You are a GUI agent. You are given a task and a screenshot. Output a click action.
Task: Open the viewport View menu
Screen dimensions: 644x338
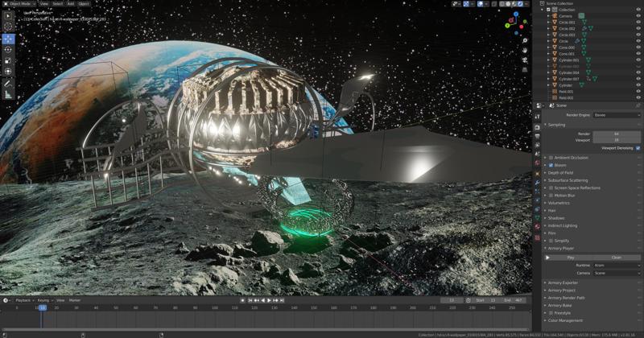pos(43,4)
